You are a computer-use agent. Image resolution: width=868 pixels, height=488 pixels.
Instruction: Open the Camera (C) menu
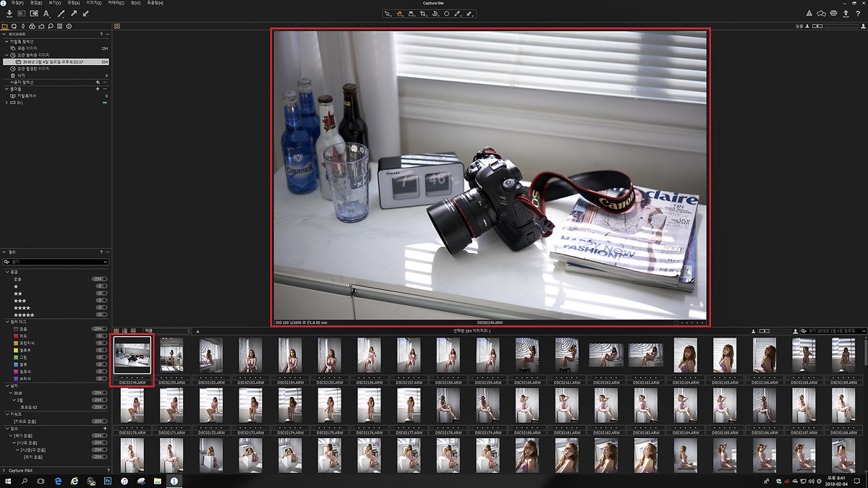click(x=115, y=3)
